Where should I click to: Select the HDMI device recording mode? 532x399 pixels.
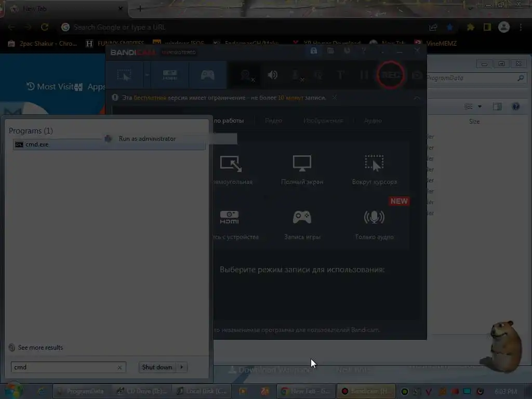point(170,75)
